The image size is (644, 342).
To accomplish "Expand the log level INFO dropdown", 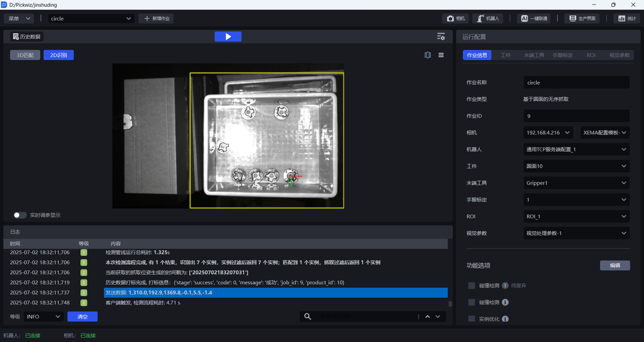I will pyautogui.click(x=43, y=317).
